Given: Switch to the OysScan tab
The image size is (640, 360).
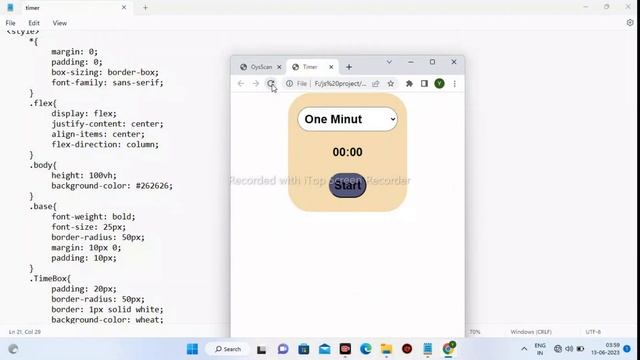Looking at the screenshot, I should [x=260, y=67].
